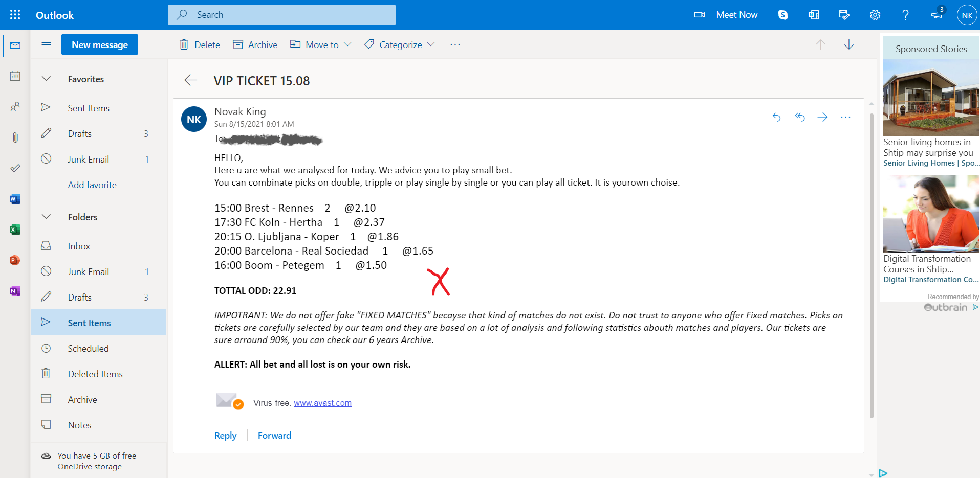Click in the Search box

pyautogui.click(x=281, y=15)
